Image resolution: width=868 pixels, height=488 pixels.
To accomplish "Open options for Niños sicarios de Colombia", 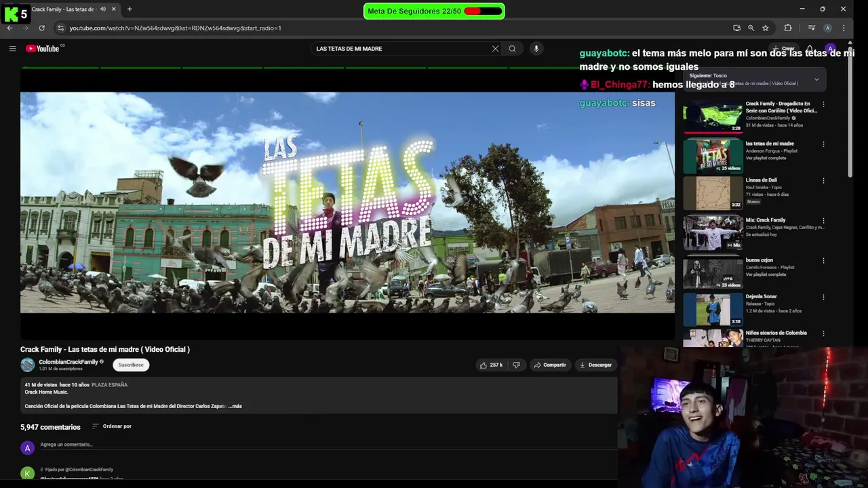I will pos(823,333).
